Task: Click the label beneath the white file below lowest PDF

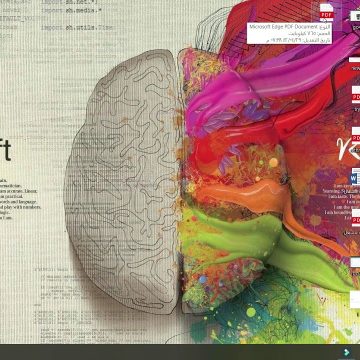Action: 356,273
